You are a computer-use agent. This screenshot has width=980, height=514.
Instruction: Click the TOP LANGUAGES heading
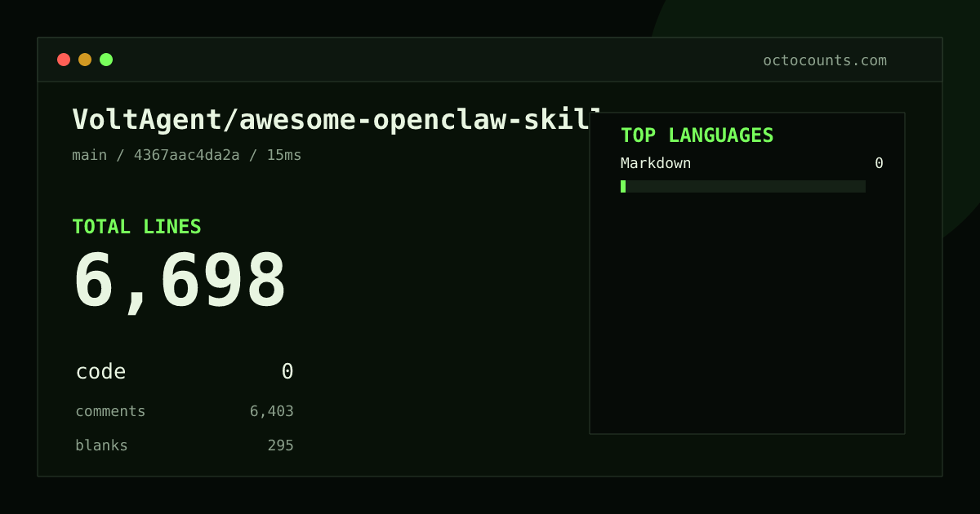(697, 135)
